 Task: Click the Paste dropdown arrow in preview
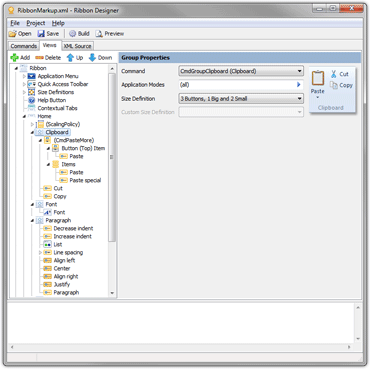coord(317,98)
